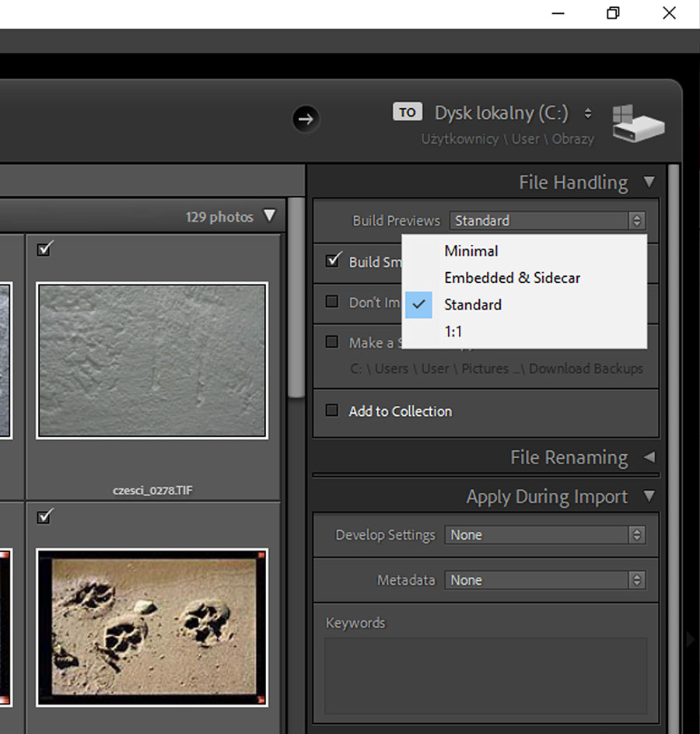Open the Develop Settings dropdown
The height and width of the screenshot is (734, 700).
tap(544, 535)
